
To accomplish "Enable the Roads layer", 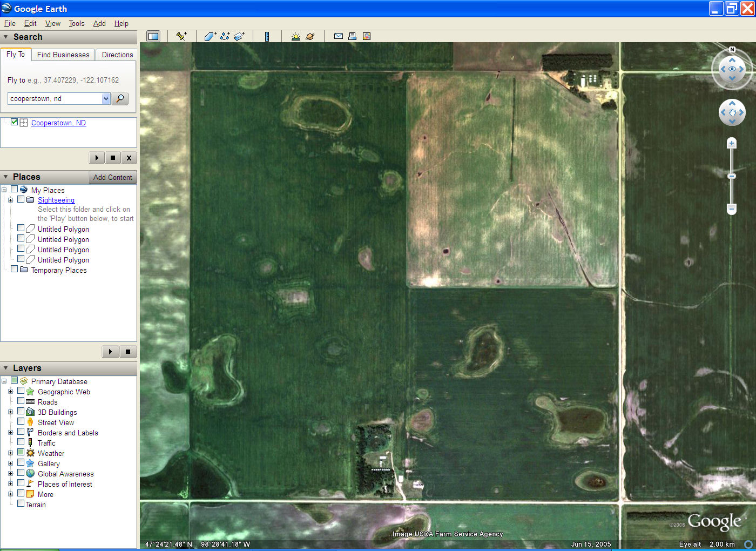I will pos(21,401).
